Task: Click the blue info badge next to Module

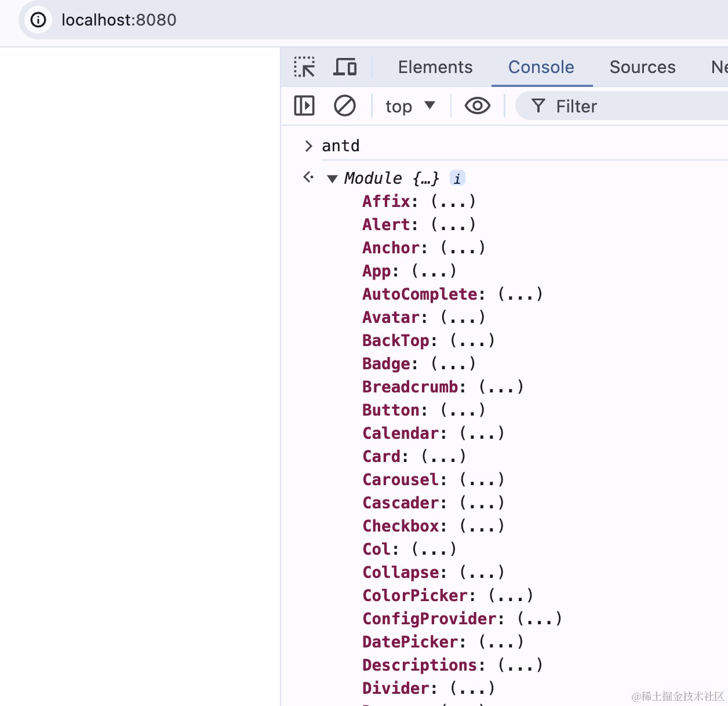Action: 457,179
